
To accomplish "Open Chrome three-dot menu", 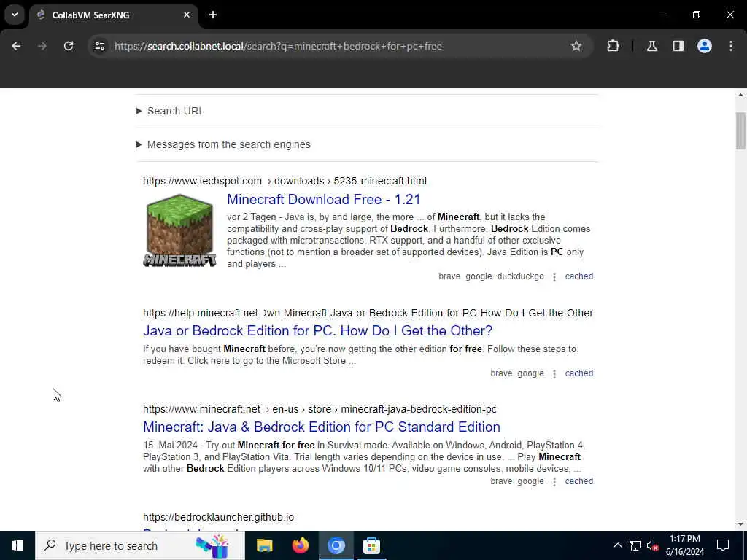I will click(731, 46).
